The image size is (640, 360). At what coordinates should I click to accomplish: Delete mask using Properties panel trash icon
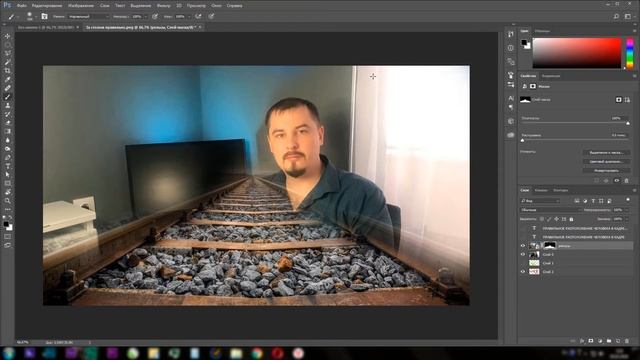pyautogui.click(x=627, y=180)
